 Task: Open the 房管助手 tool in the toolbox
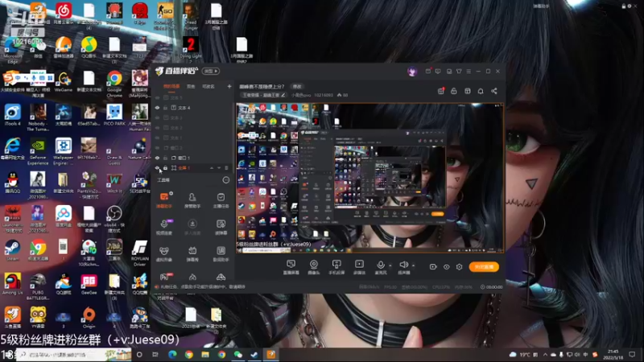[192, 200]
